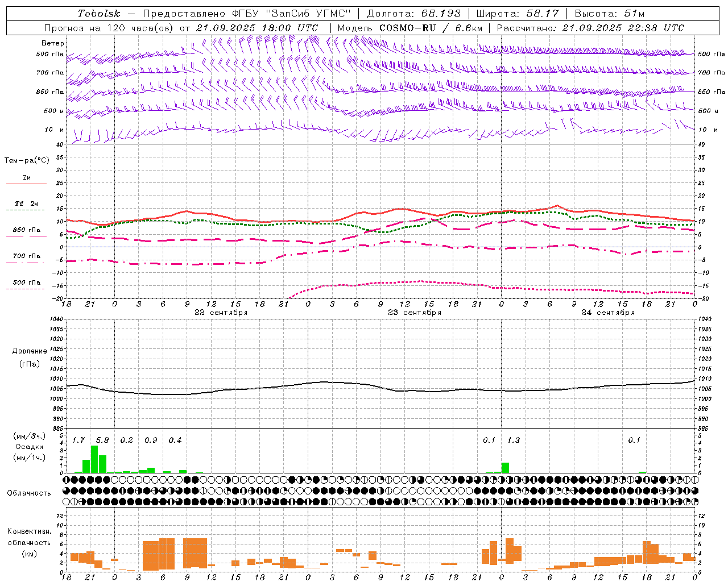The image size is (728, 582).
Task: Click the "Осадки" precipitation panel label
Action: tap(29, 447)
